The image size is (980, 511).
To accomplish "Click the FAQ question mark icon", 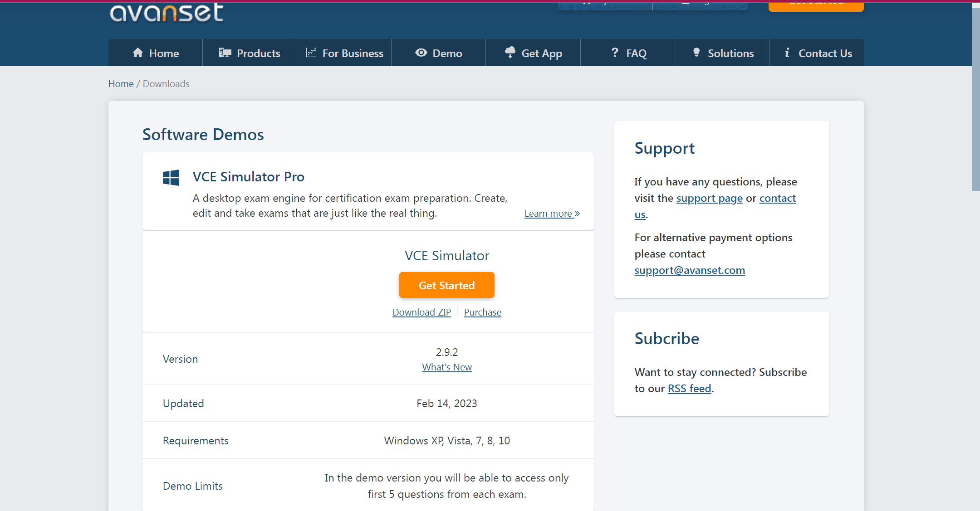I will click(x=615, y=53).
